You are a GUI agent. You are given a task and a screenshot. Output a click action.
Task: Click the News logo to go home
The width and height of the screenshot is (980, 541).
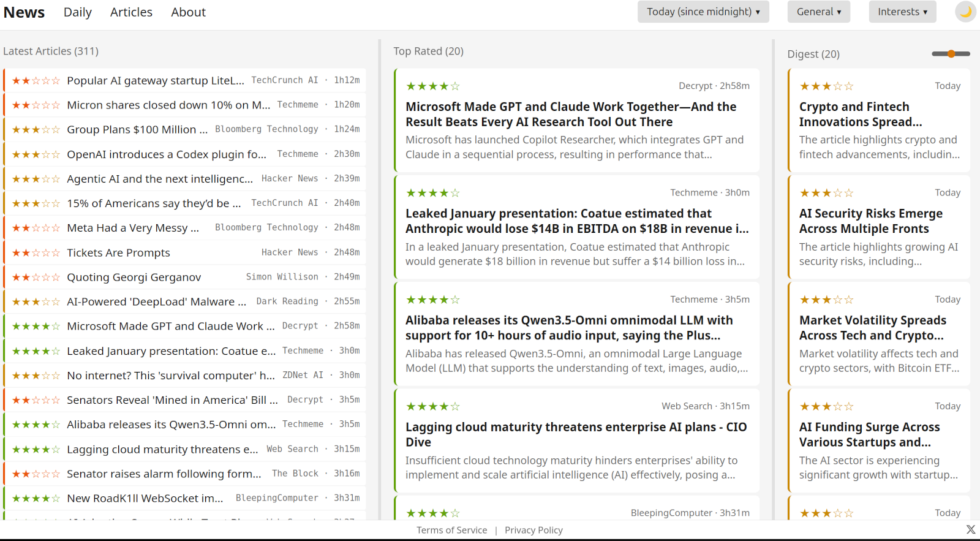[x=24, y=12]
